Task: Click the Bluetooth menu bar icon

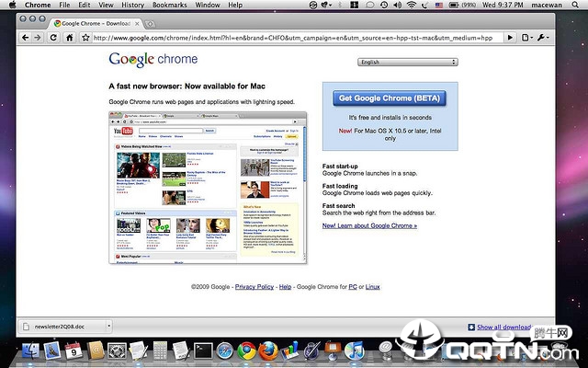Action: click(x=341, y=5)
